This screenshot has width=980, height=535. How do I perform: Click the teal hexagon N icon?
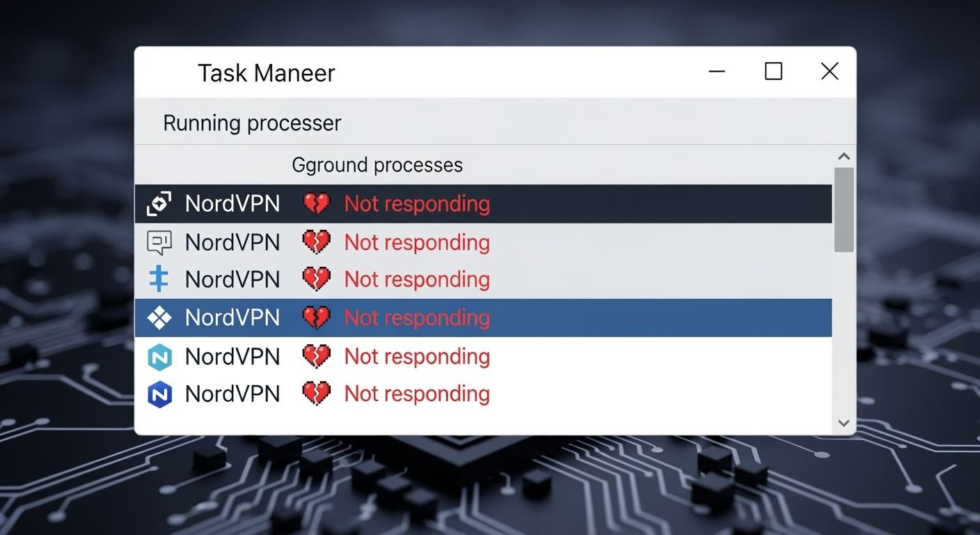(x=159, y=357)
